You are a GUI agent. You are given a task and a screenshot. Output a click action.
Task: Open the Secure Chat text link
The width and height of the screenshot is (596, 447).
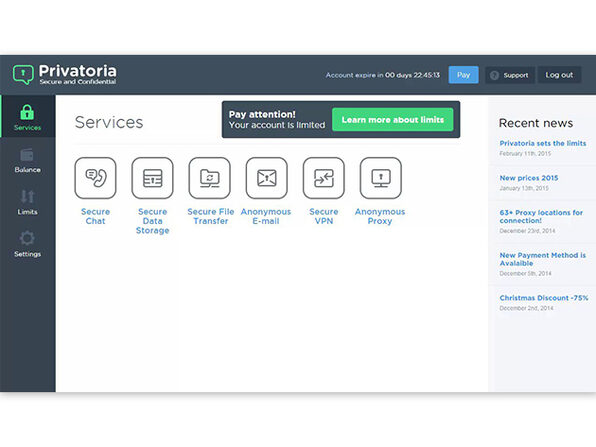coord(95,216)
